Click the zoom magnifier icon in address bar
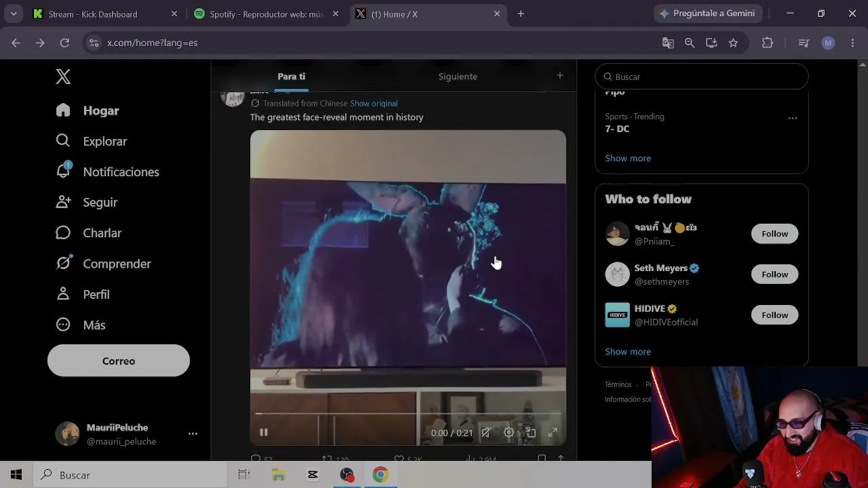 [690, 43]
